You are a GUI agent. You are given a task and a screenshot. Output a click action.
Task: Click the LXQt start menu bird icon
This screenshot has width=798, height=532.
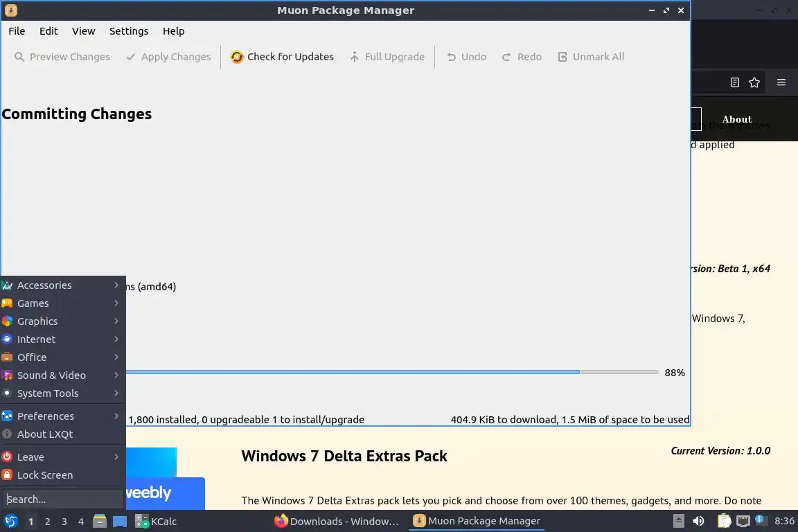coord(10,522)
